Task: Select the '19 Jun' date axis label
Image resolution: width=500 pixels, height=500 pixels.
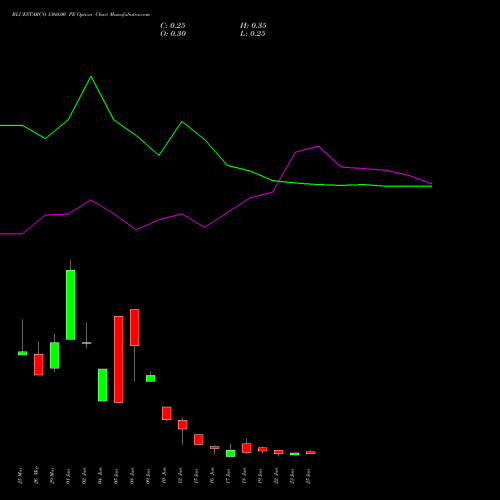Action: (261, 476)
